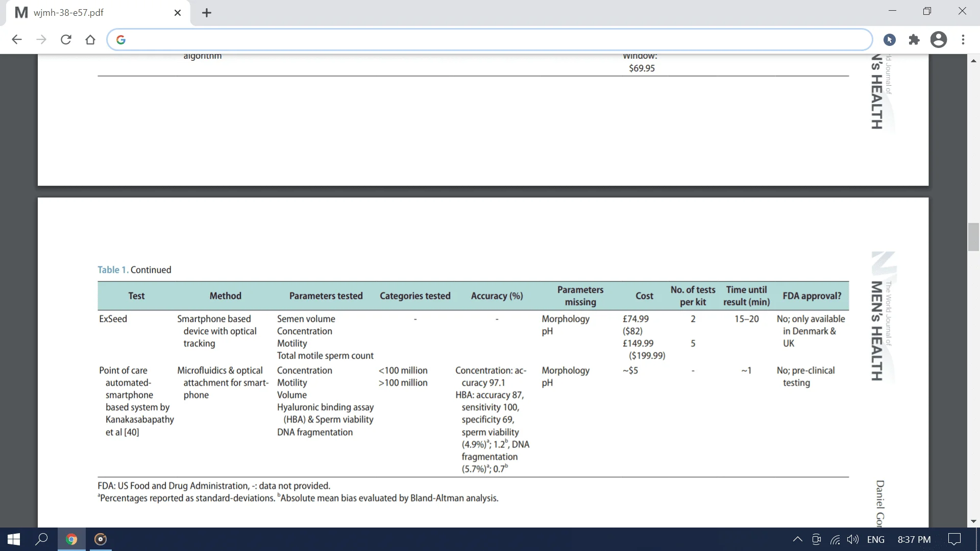Click the 'DNA fragmentation' parameter text
The height and width of the screenshot is (551, 980).
314,432
